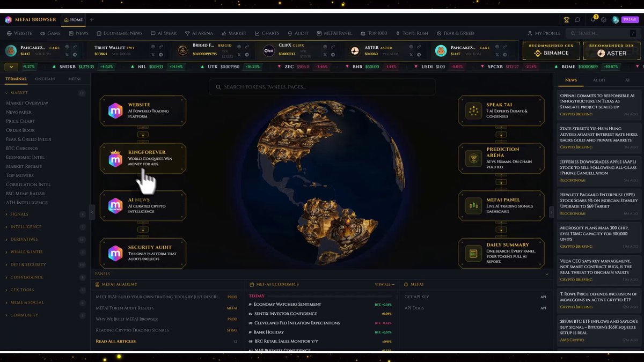The height and width of the screenshot is (362, 644).
Task: Open Market Overview in sidebar
Action: (x=27, y=103)
